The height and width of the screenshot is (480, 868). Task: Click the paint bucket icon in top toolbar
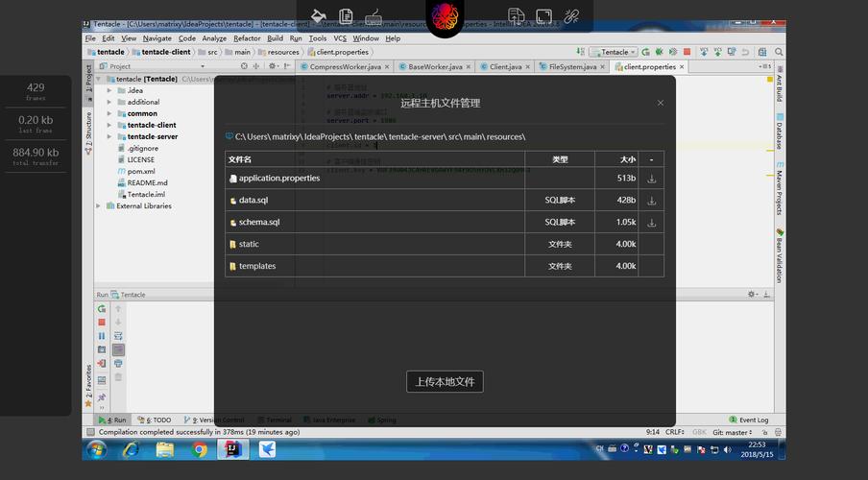point(319,16)
